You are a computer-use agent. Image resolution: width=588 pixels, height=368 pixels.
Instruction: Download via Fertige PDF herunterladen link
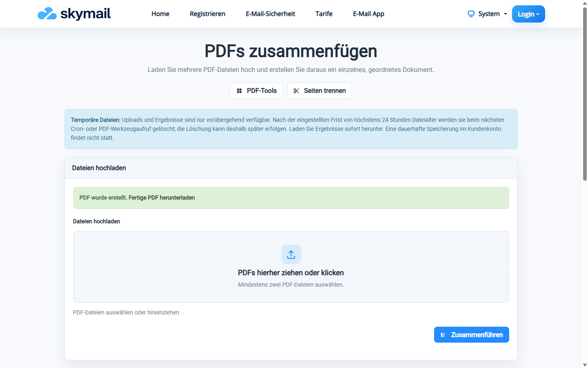point(162,197)
